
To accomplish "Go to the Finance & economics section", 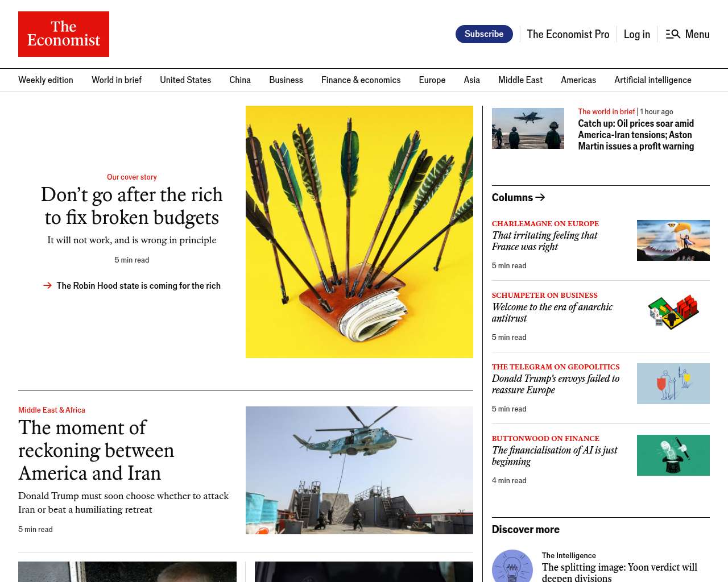I will point(361,80).
